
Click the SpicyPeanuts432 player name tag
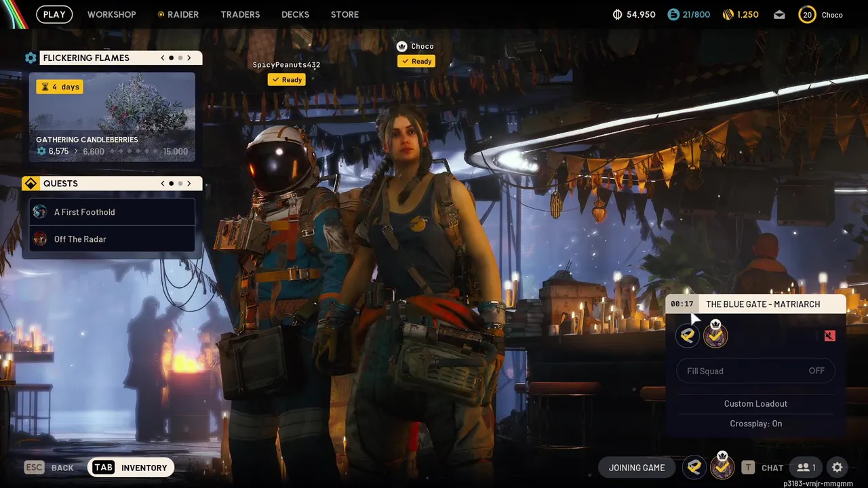(x=286, y=65)
